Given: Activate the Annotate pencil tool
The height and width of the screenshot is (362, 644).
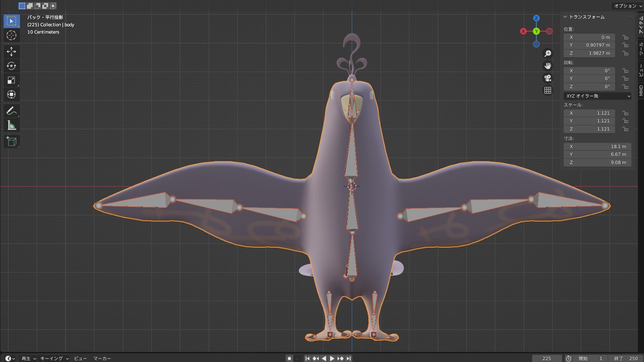Looking at the screenshot, I should click(11, 111).
